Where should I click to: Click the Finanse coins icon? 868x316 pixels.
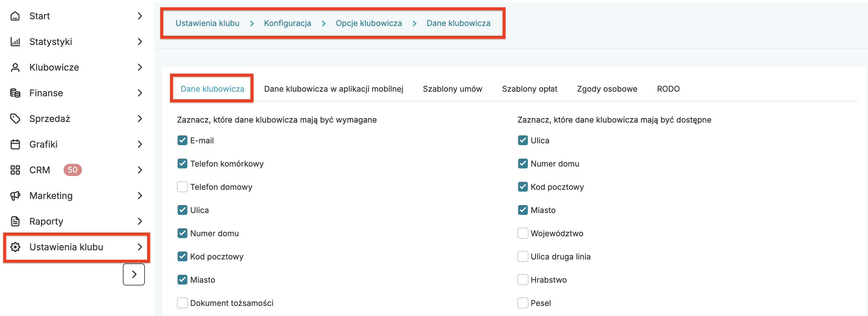pyautogui.click(x=15, y=93)
